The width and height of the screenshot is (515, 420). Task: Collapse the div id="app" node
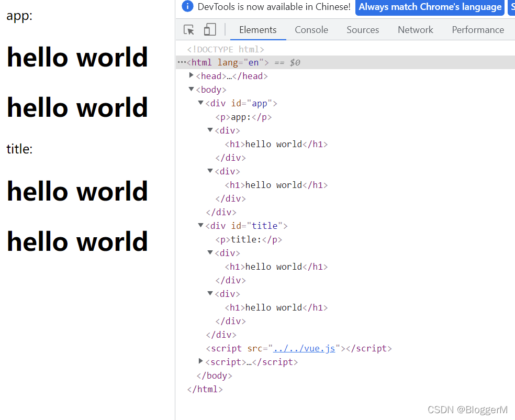(x=200, y=103)
